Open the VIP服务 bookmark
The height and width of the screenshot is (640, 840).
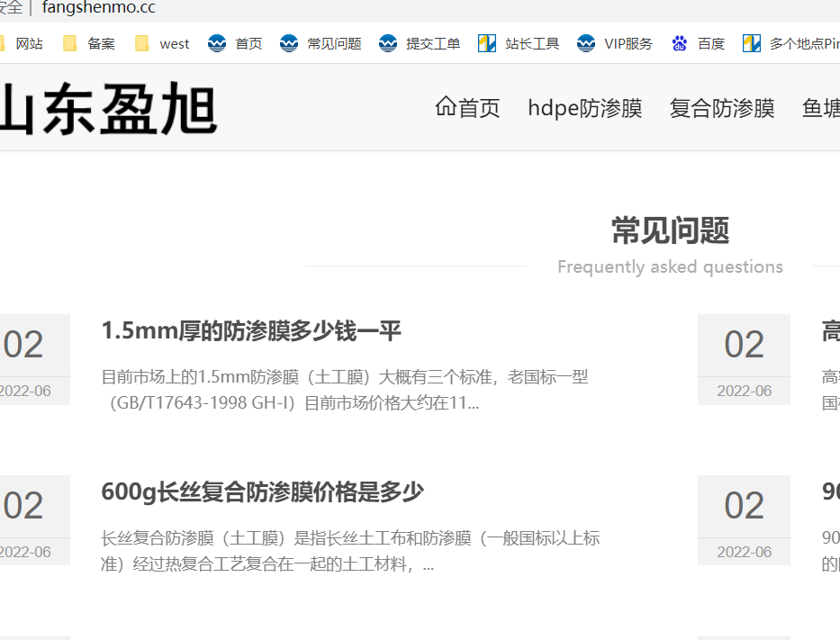(616, 43)
